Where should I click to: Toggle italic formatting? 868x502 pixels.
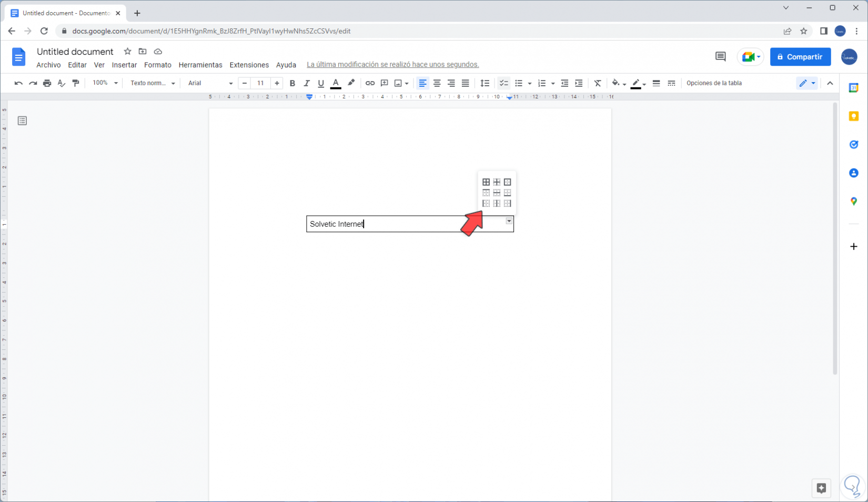click(307, 83)
